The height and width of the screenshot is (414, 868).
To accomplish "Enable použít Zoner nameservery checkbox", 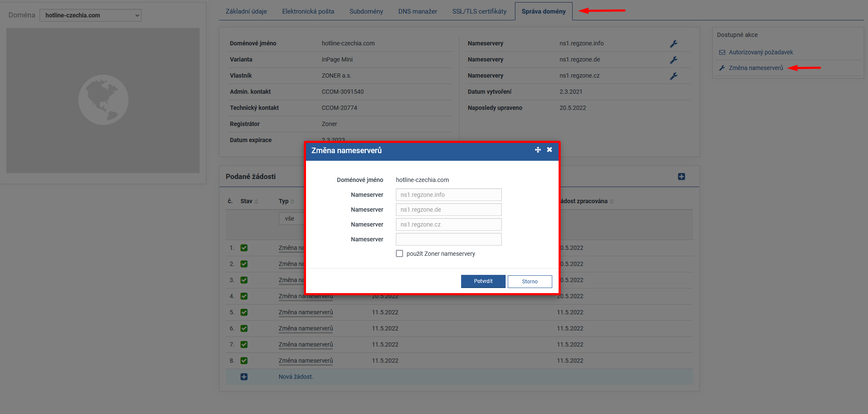I will [x=399, y=254].
